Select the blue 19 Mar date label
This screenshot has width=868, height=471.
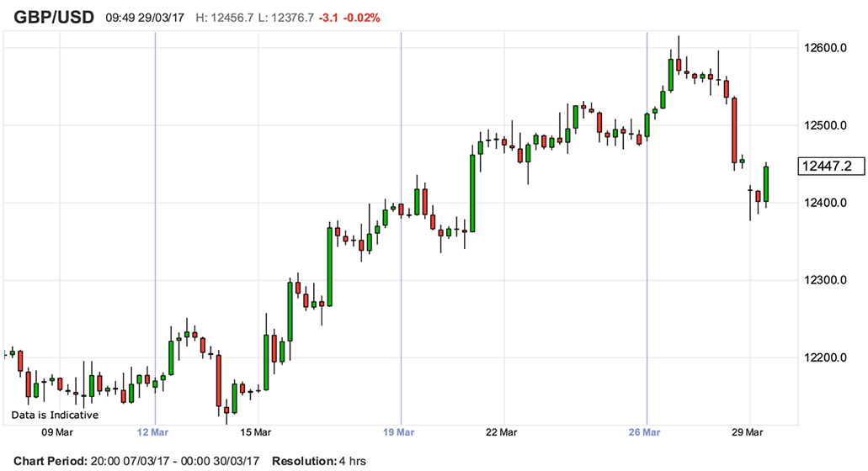click(x=401, y=432)
